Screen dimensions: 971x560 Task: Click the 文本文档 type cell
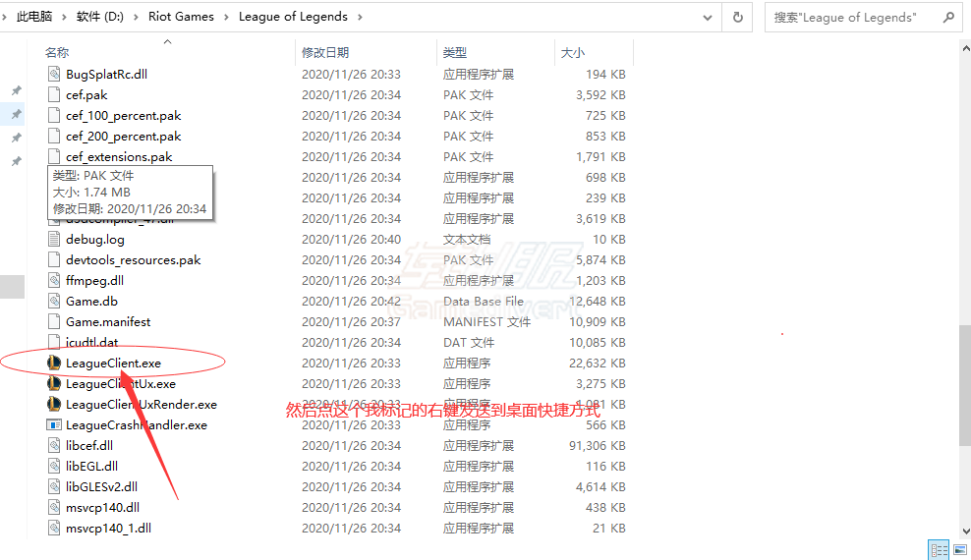pos(467,240)
